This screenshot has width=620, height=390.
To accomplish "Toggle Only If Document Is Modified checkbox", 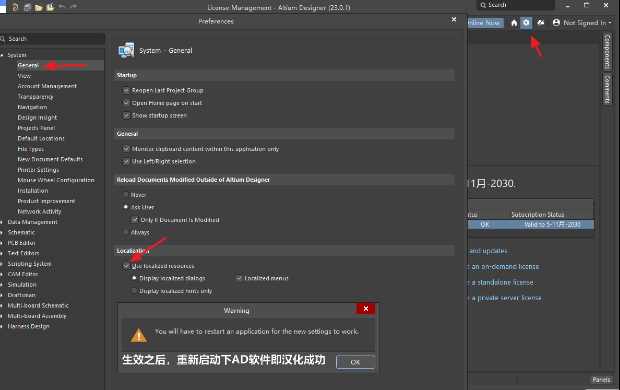I will click(x=135, y=220).
